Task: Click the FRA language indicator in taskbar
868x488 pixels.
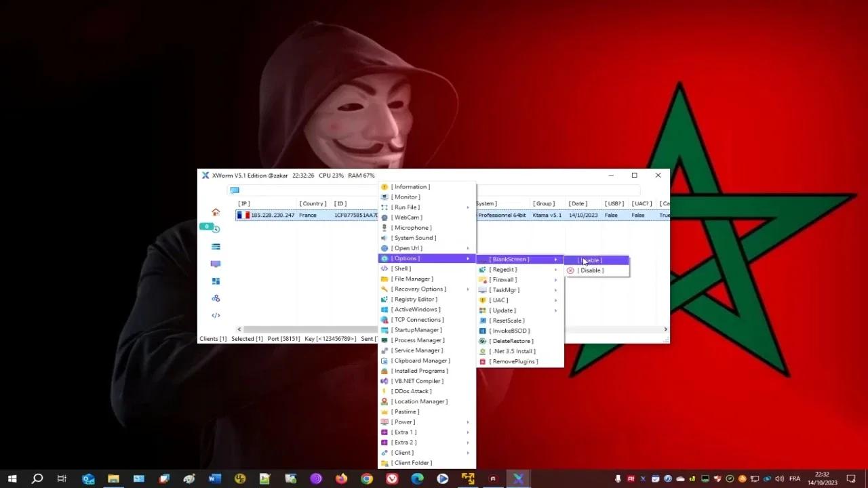Action: coord(793,478)
